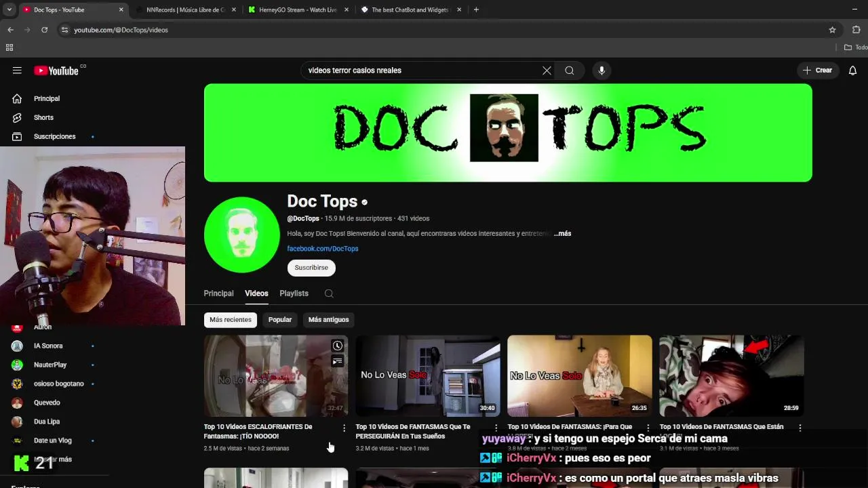Open the 32:47 ESCALOFRIANTES video thumbnail

point(276,375)
